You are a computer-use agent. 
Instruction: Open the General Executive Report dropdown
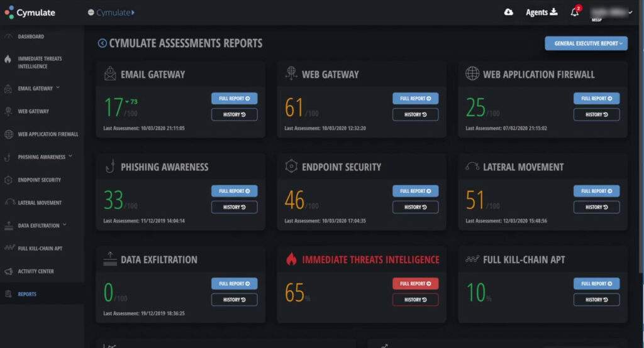pyautogui.click(x=586, y=43)
